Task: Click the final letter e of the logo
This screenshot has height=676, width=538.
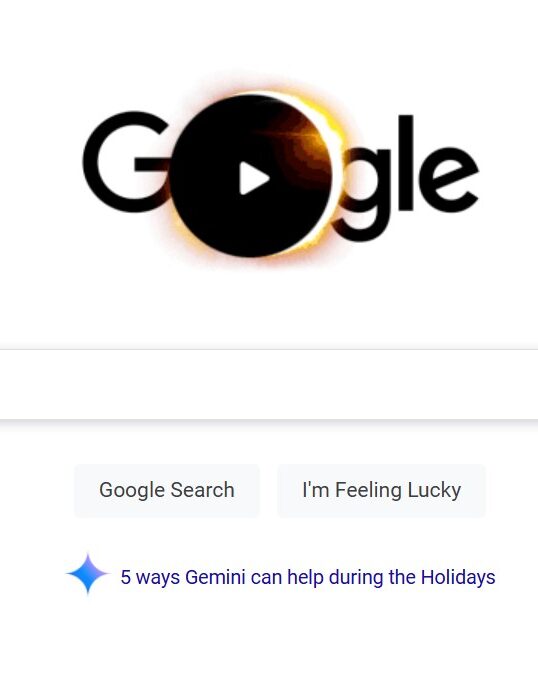Action: 449,179
